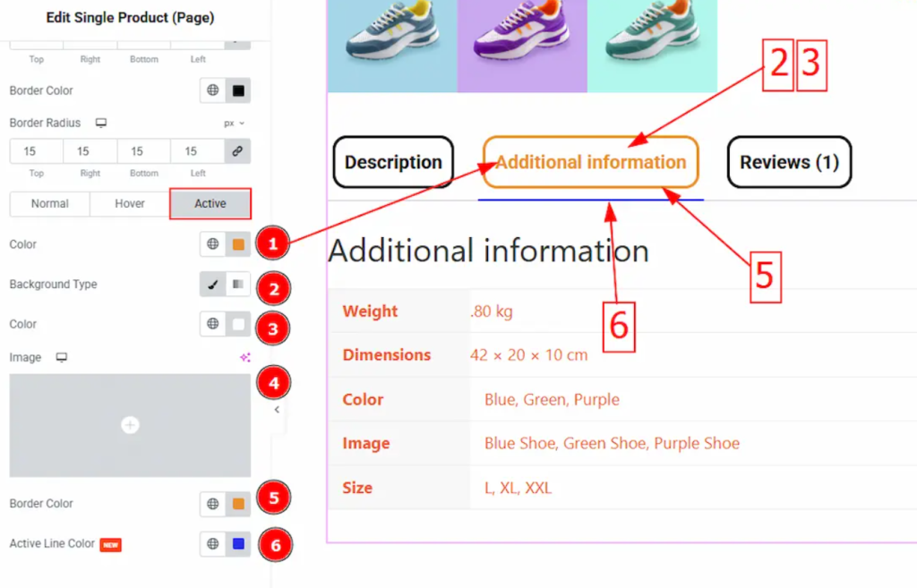The image size is (917, 588).
Task: Select classic brush background type
Action: 213,285
